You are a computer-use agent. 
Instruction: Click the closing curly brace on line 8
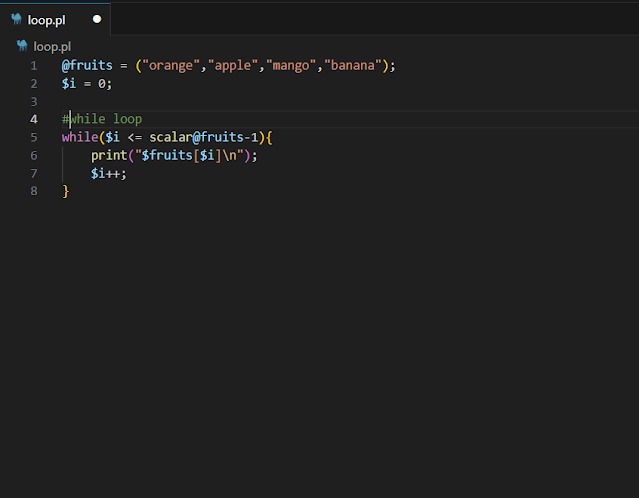coord(66,192)
